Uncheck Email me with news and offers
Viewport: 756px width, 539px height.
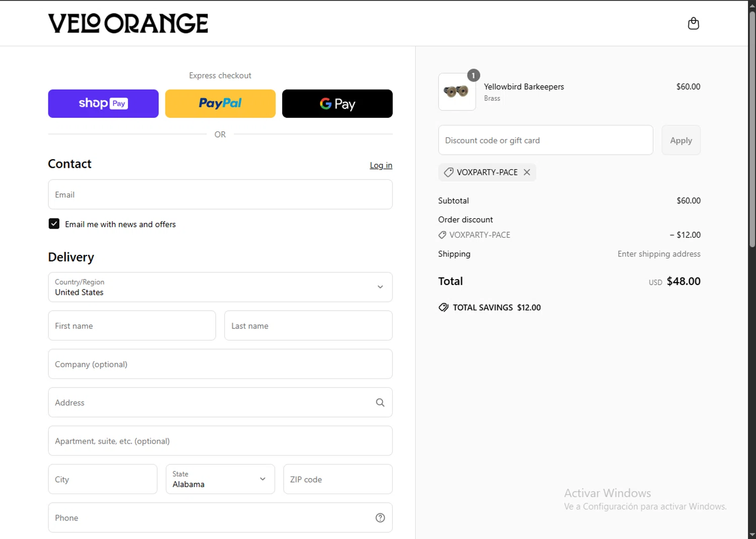point(54,224)
